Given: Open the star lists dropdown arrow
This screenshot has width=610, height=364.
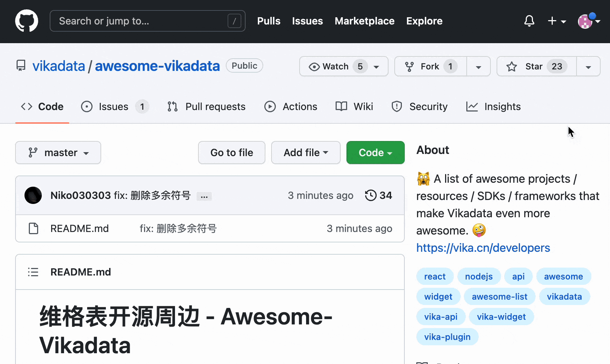Looking at the screenshot, I should tap(588, 67).
